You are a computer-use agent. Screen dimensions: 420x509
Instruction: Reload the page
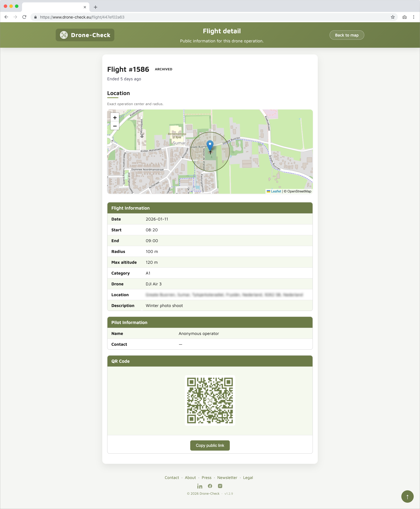(x=24, y=17)
